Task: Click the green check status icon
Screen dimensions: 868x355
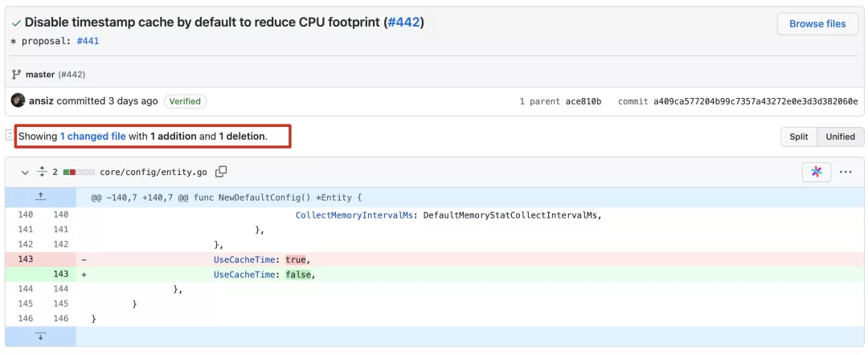Action: (x=17, y=24)
